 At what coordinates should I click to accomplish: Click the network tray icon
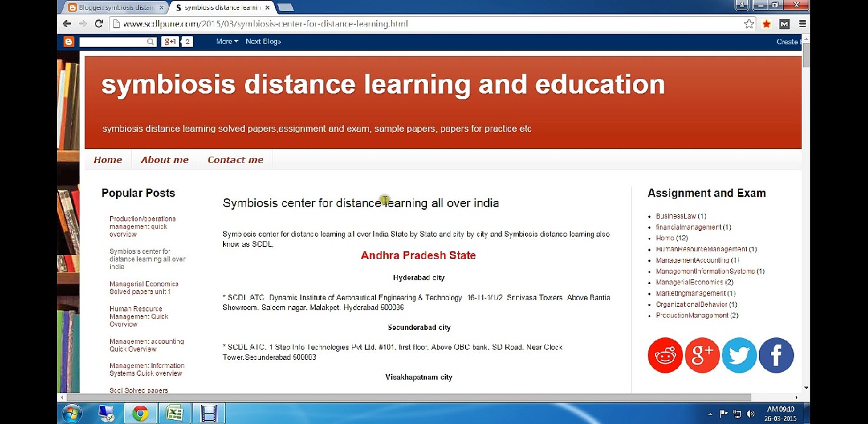coord(737,414)
